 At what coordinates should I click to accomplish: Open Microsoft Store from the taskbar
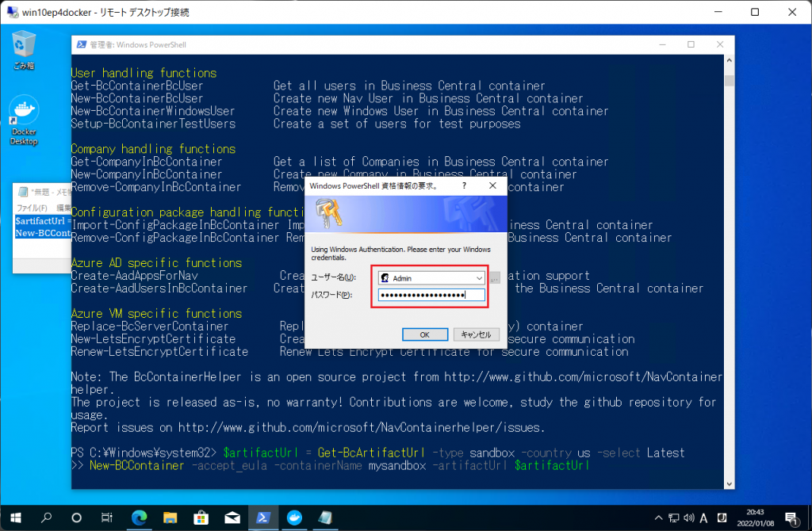click(201, 518)
